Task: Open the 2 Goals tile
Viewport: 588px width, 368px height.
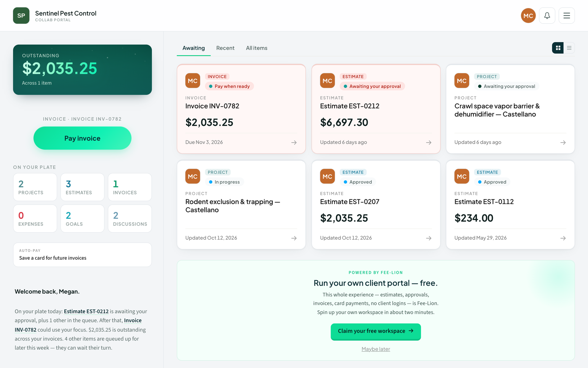Action: click(x=82, y=219)
